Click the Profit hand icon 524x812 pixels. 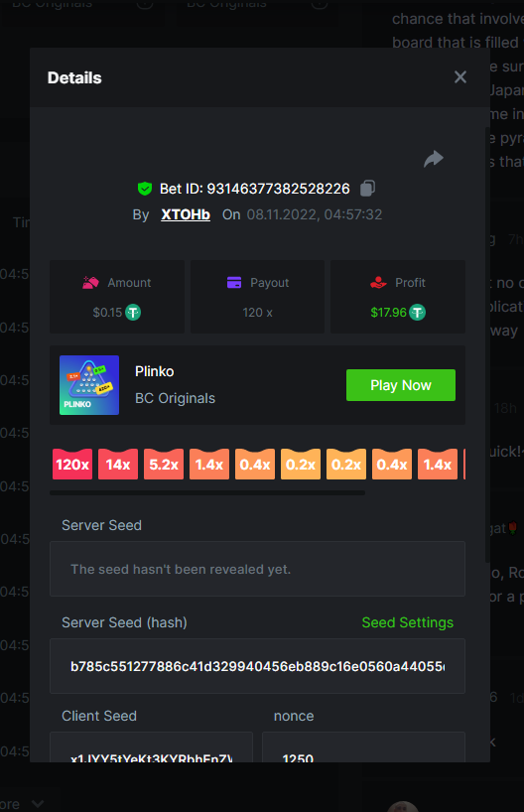point(378,282)
